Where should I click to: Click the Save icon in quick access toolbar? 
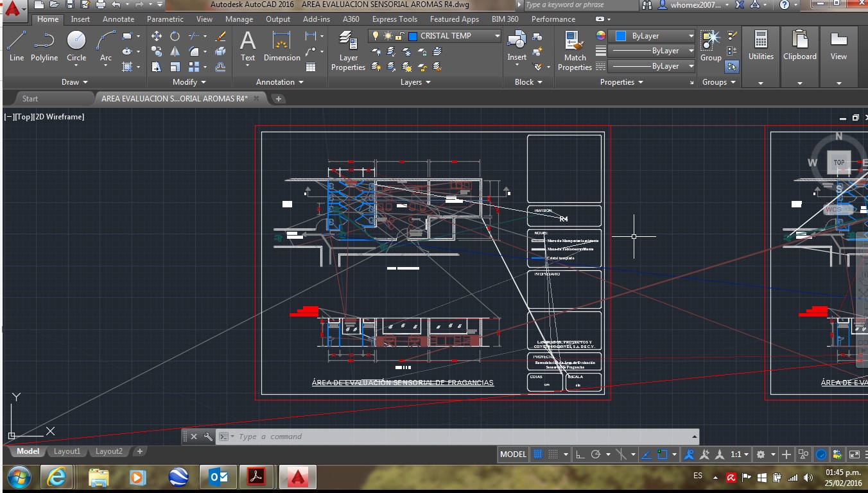pos(70,4)
